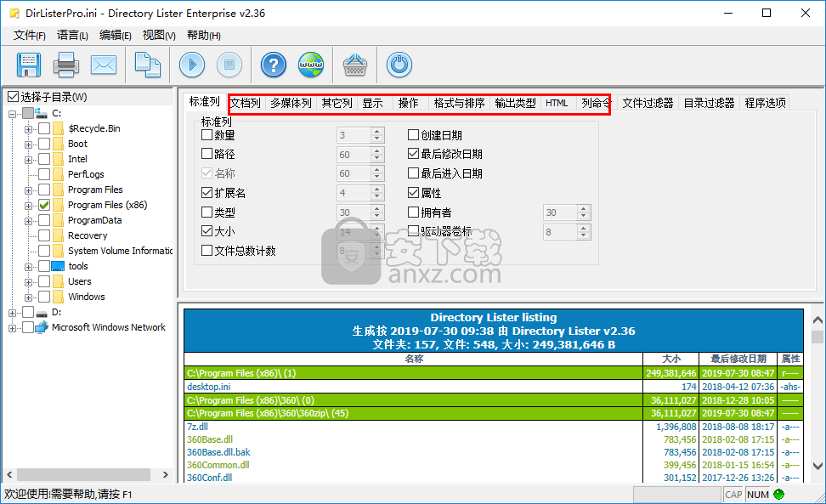Screen dimensions: 826x504
Task: Click the shopping basket purchase icon
Action: coord(354,65)
